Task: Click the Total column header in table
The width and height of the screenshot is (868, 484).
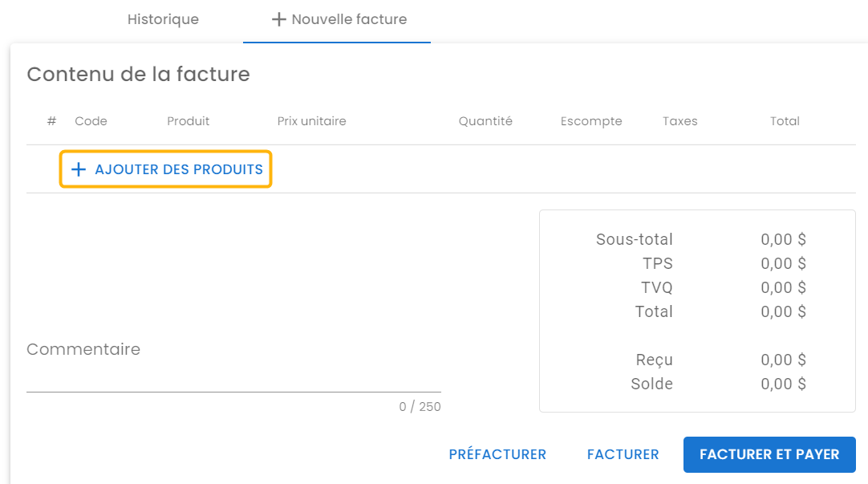Action: [785, 121]
